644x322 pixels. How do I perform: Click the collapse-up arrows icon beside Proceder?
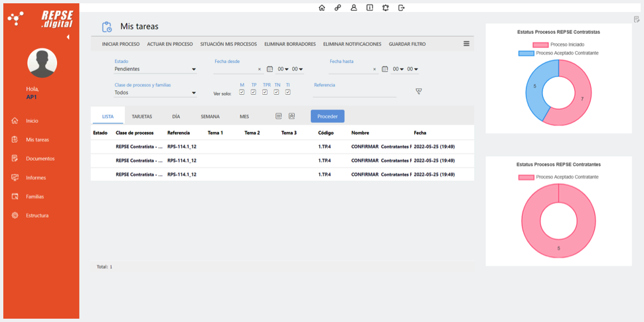point(291,116)
